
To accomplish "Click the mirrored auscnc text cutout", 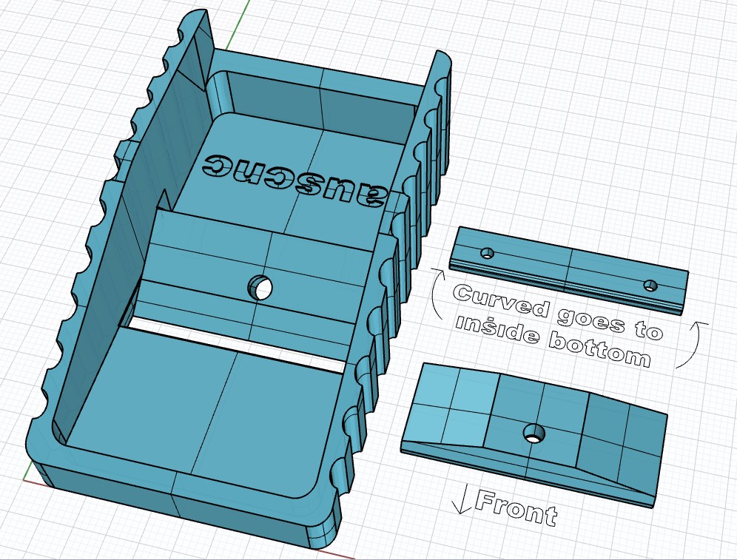I will point(296,181).
